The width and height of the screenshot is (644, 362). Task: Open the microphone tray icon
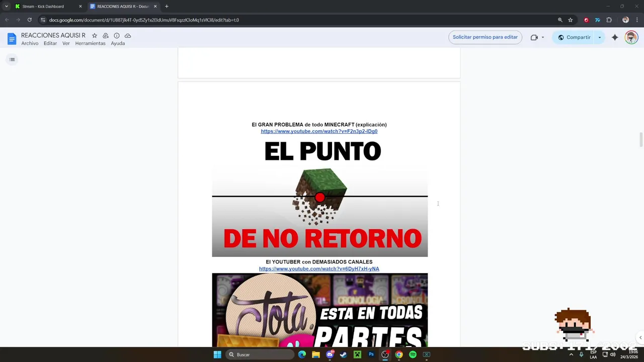click(581, 354)
